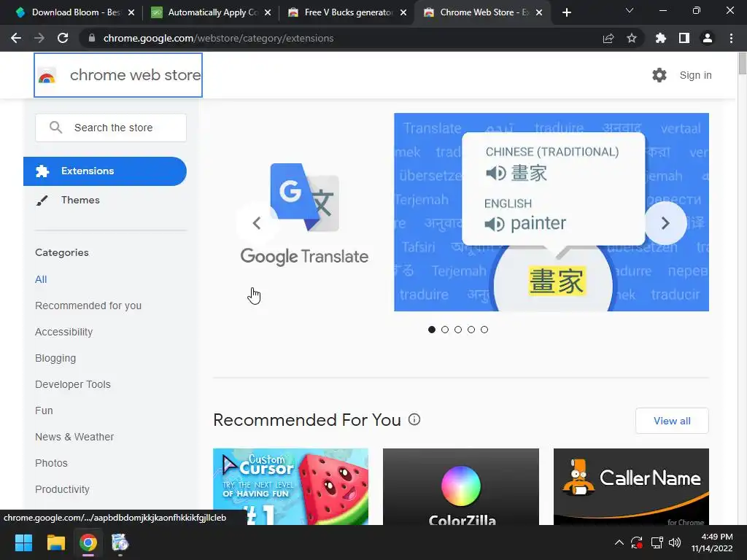Image resolution: width=747 pixels, height=560 pixels.
Task: Select the Chrome Web Store tab
Action: [x=481, y=12]
